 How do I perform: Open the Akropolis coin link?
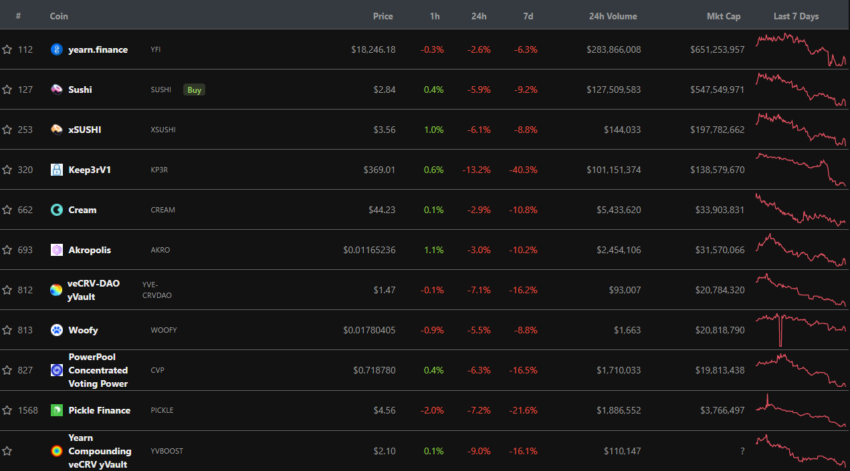point(89,250)
